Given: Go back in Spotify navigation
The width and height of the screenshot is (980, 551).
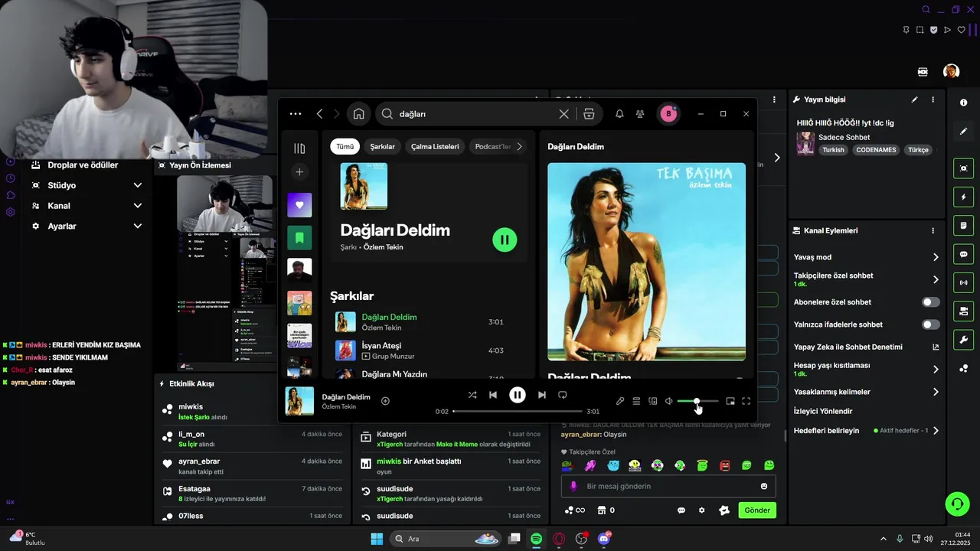Looking at the screenshot, I should coord(319,114).
